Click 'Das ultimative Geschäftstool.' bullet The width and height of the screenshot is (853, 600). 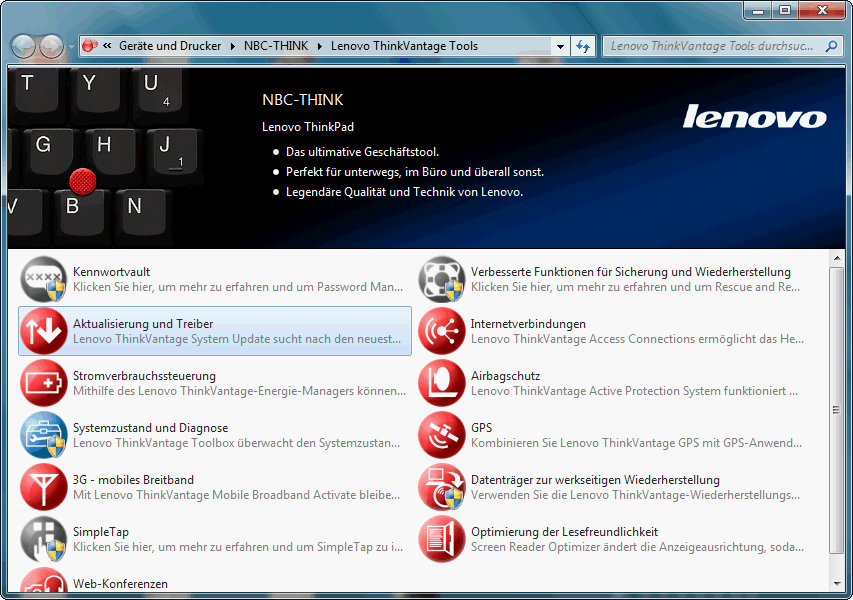(x=362, y=152)
